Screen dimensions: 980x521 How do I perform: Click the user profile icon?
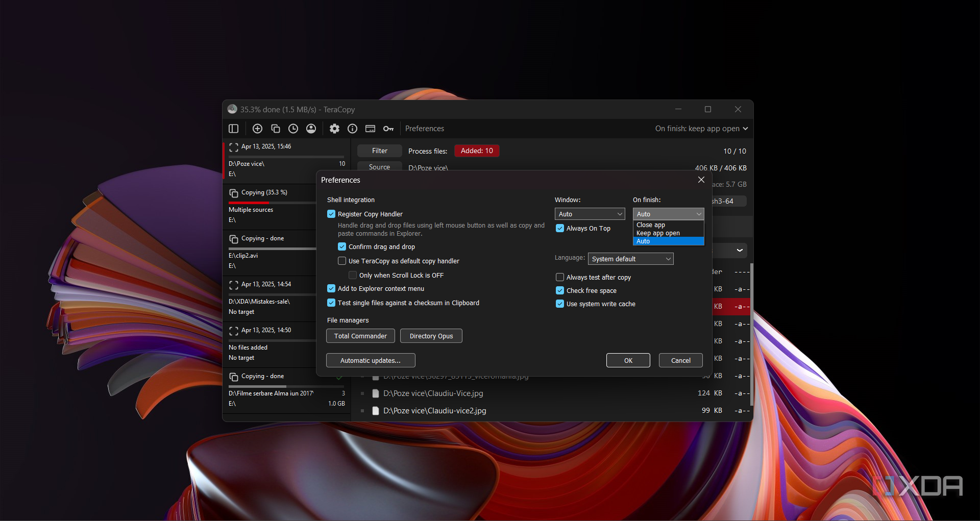click(x=311, y=129)
